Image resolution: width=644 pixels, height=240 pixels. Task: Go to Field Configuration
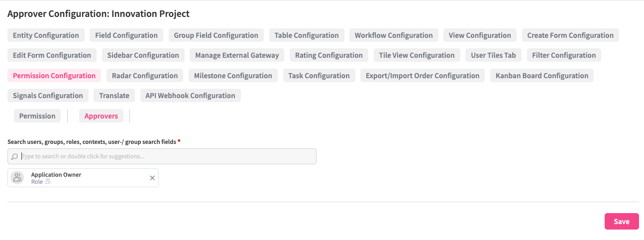(126, 35)
